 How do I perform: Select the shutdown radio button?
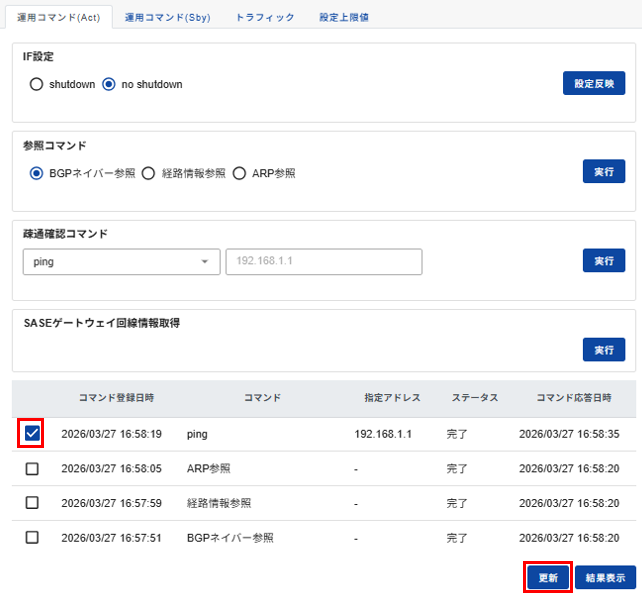37,85
